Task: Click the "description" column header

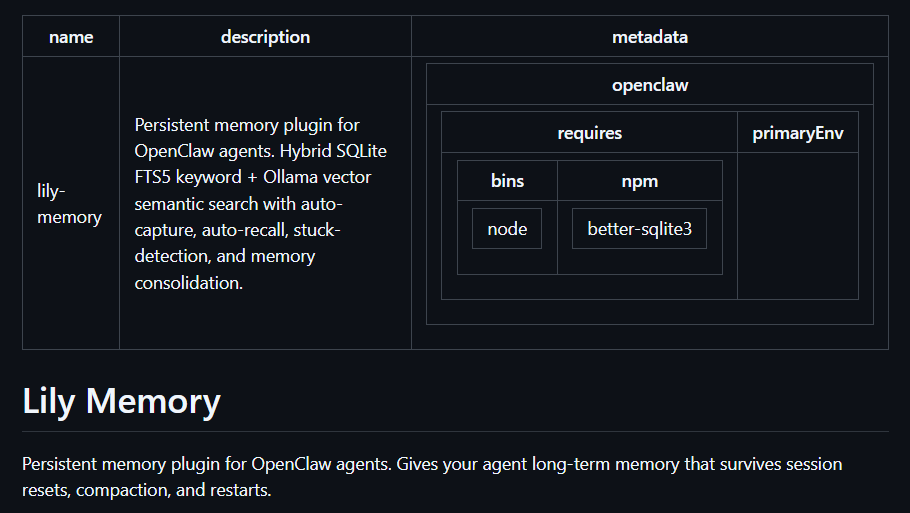Action: [x=265, y=37]
